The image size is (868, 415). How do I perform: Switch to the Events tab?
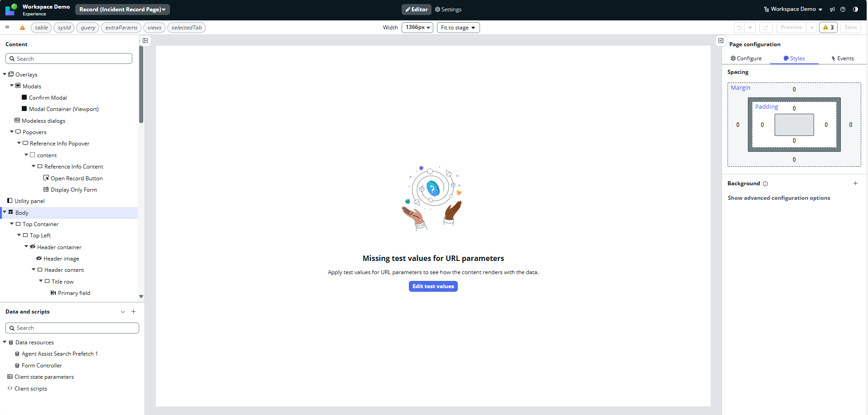(842, 58)
